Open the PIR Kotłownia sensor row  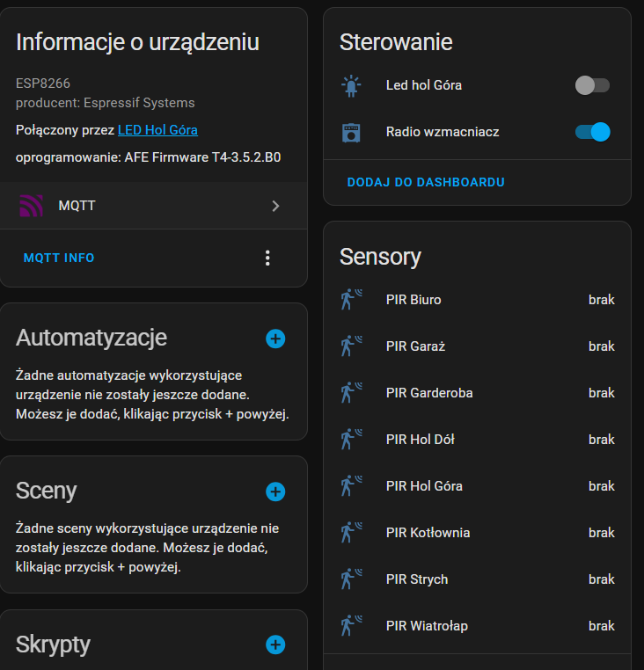(477, 533)
